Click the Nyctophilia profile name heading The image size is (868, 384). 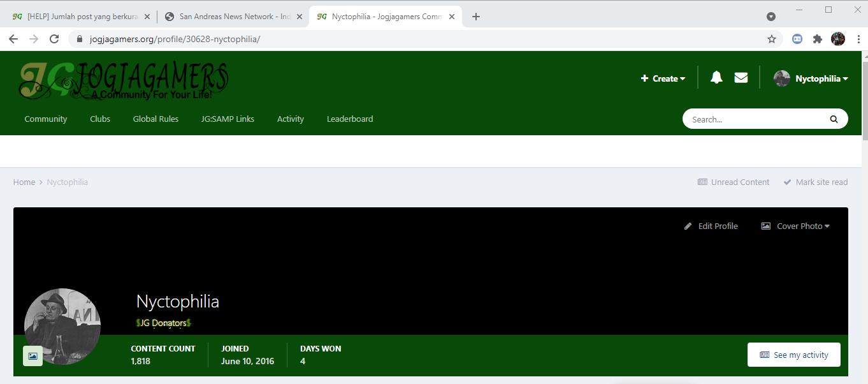pyautogui.click(x=178, y=301)
